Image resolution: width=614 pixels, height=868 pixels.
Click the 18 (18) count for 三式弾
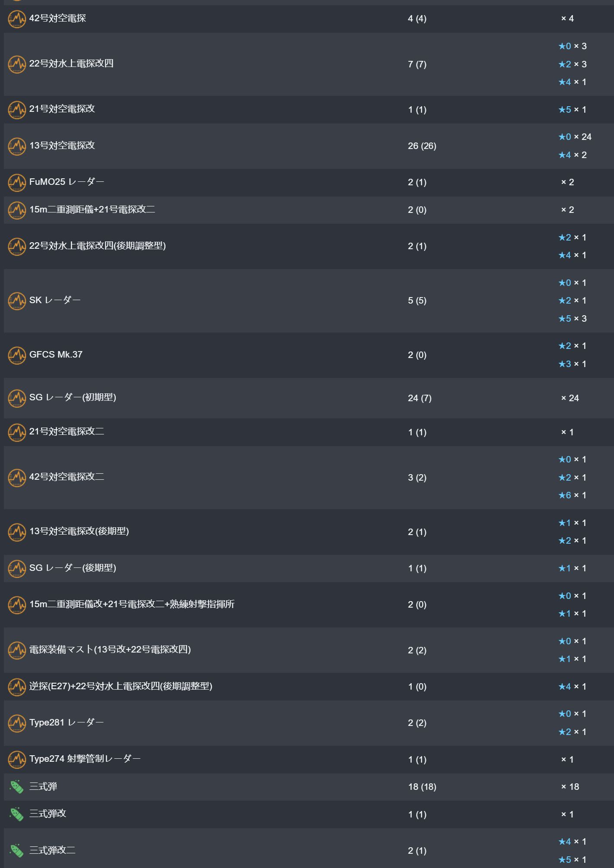(422, 787)
